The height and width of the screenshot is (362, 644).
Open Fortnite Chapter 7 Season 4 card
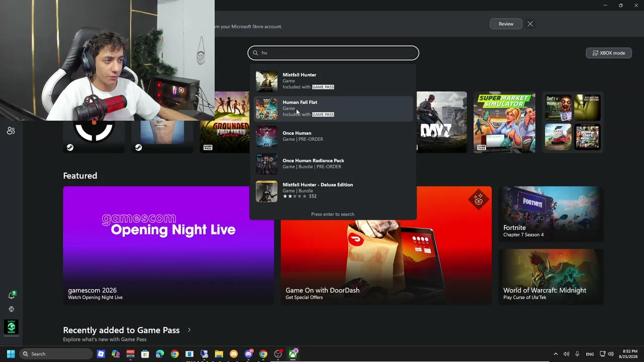point(551,214)
